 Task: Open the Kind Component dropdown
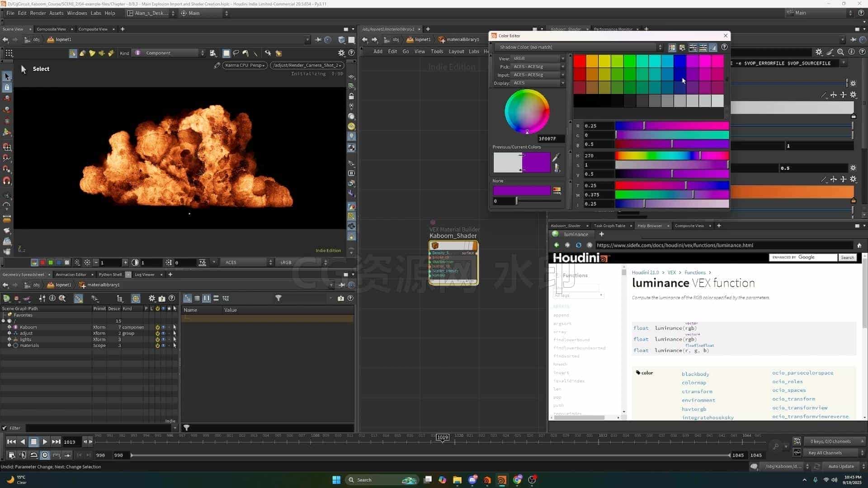tap(169, 53)
